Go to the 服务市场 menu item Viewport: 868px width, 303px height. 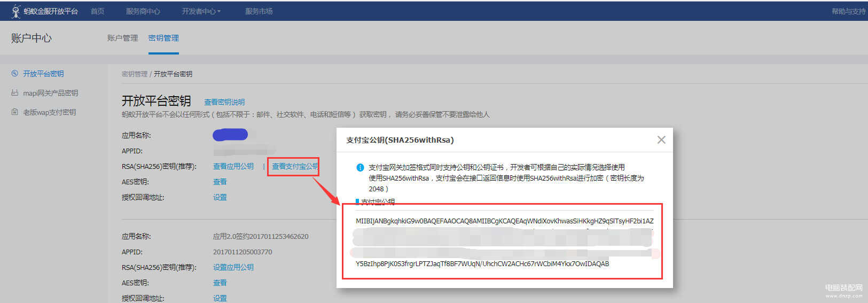pyautogui.click(x=259, y=11)
